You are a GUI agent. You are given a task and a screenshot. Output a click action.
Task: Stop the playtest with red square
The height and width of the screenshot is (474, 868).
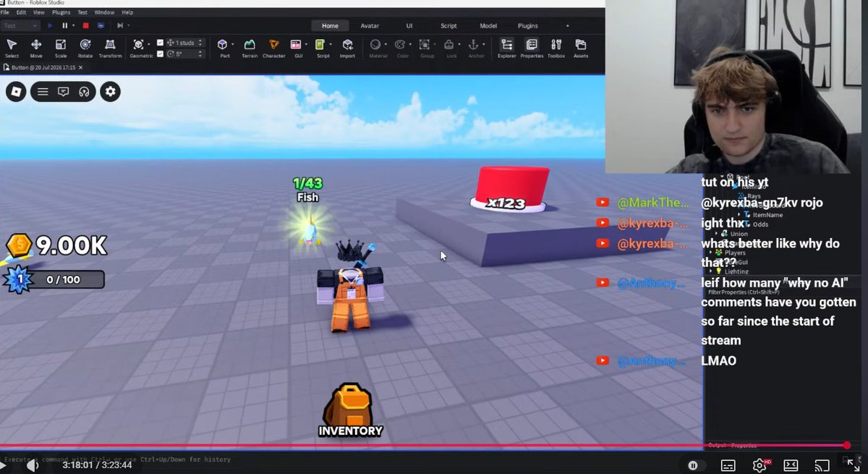tap(85, 25)
